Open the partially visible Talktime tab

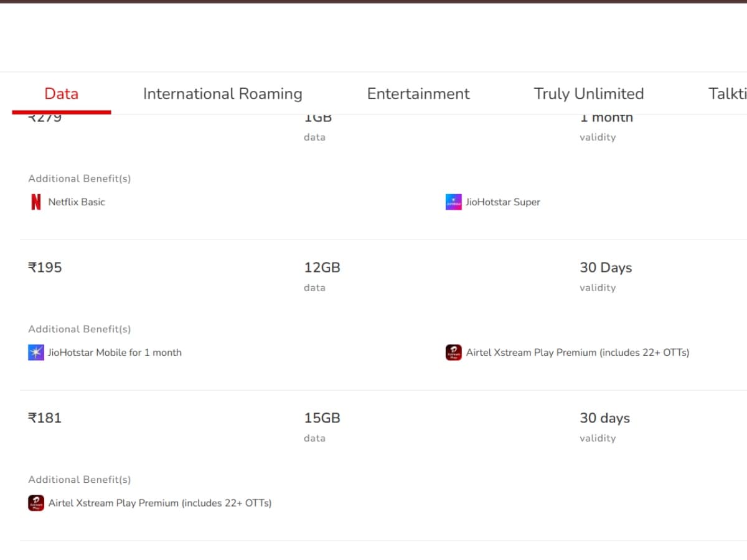click(x=727, y=94)
